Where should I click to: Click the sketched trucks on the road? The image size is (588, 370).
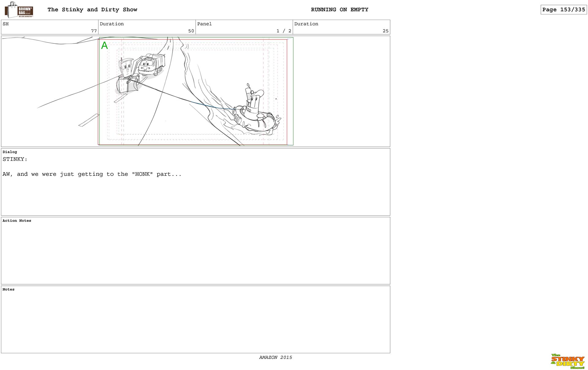point(140,74)
